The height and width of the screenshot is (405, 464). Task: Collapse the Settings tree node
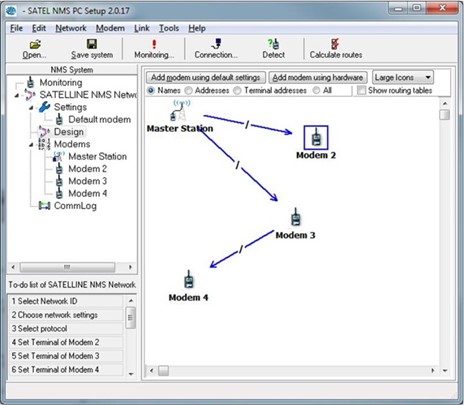point(31,108)
